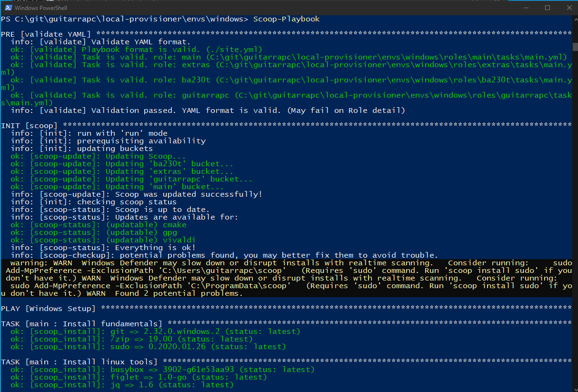The height and width of the screenshot is (392, 578).
Task: Click the 'role: guitarrapc' validation line
Action: click(286, 99)
